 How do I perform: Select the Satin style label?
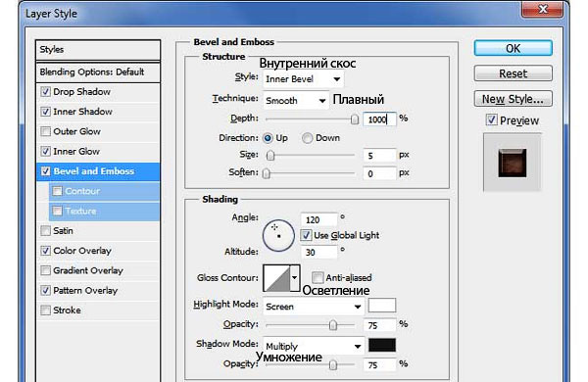[63, 230]
